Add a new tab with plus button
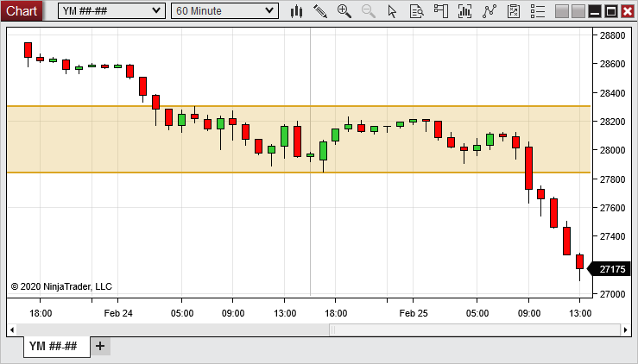 pyautogui.click(x=100, y=346)
